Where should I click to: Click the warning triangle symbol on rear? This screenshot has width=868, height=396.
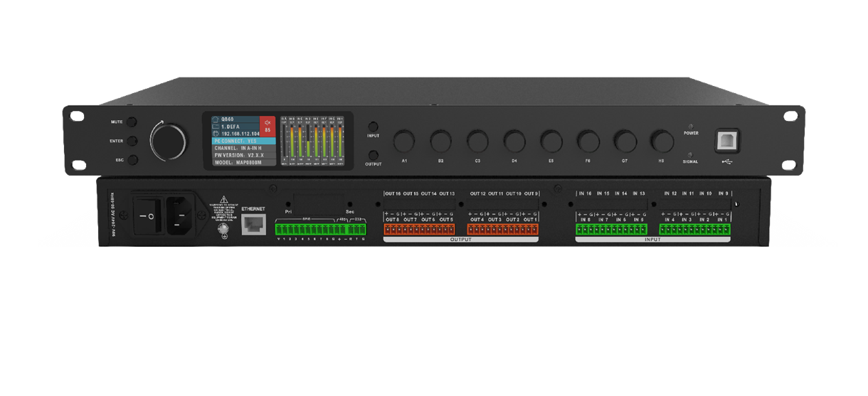pyautogui.click(x=223, y=200)
